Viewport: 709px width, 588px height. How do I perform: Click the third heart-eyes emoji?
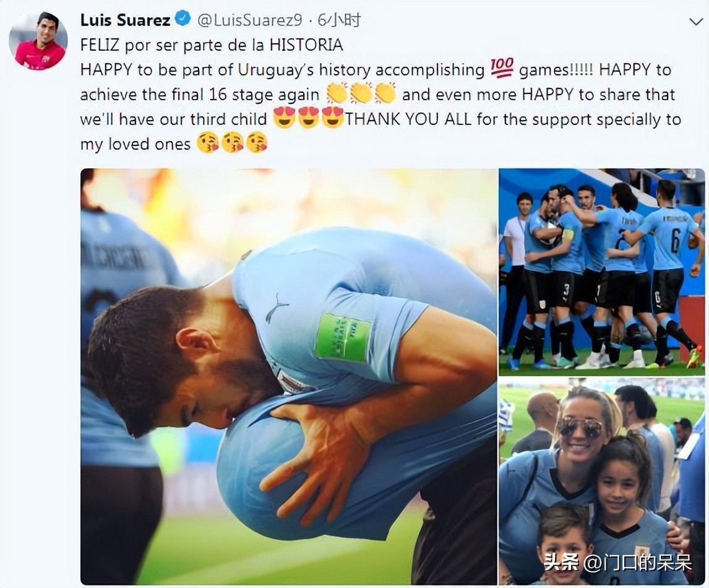333,118
